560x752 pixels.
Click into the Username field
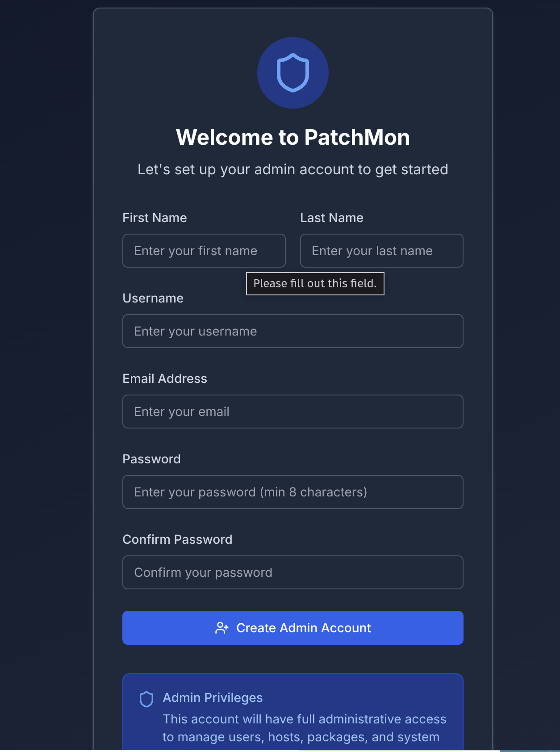coord(293,331)
